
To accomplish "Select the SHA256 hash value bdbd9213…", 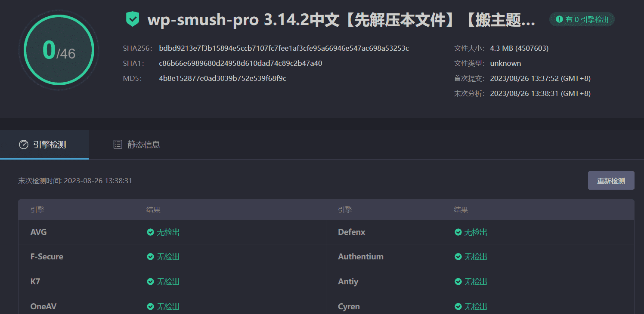I will [x=284, y=48].
